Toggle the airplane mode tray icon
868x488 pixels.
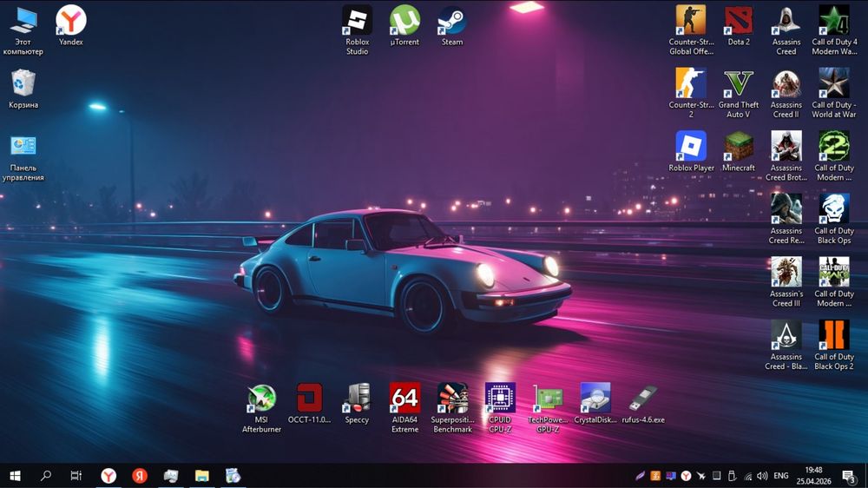(x=701, y=475)
